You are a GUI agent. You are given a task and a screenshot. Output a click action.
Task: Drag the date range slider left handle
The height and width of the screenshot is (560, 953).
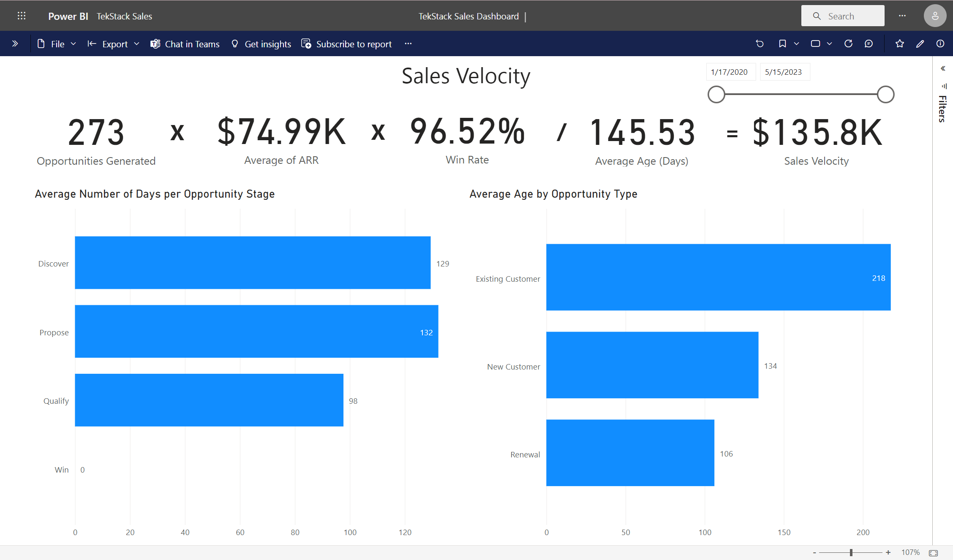(716, 94)
